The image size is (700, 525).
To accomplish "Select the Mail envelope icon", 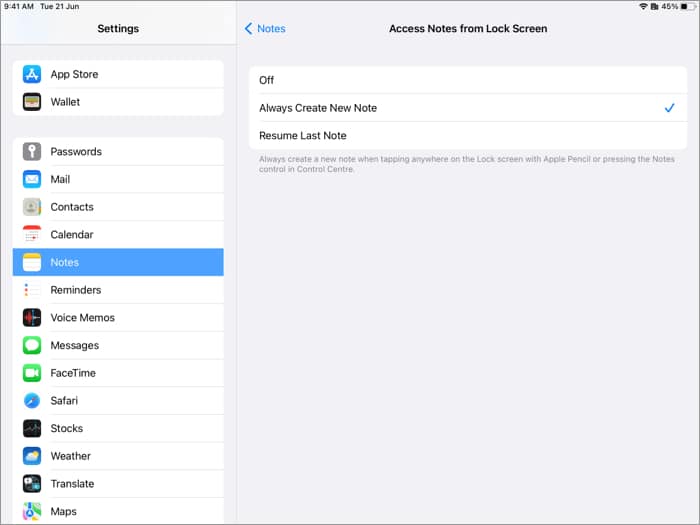I will 32,180.
